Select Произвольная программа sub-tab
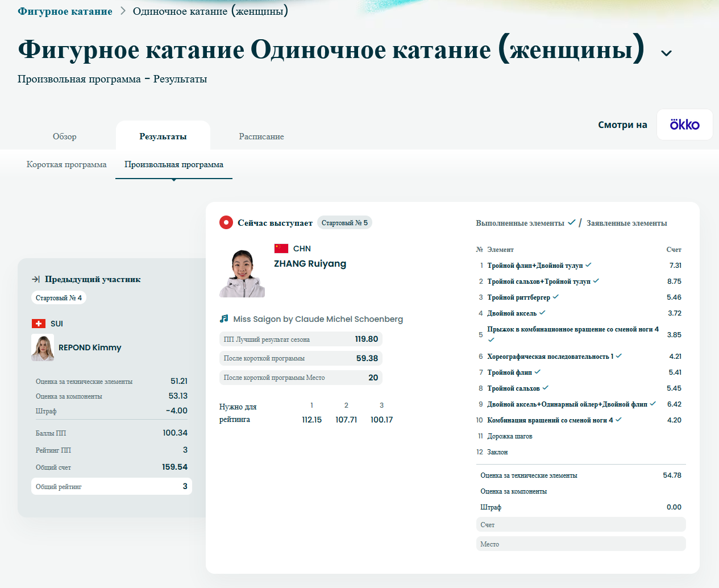719x588 pixels. pos(174,164)
